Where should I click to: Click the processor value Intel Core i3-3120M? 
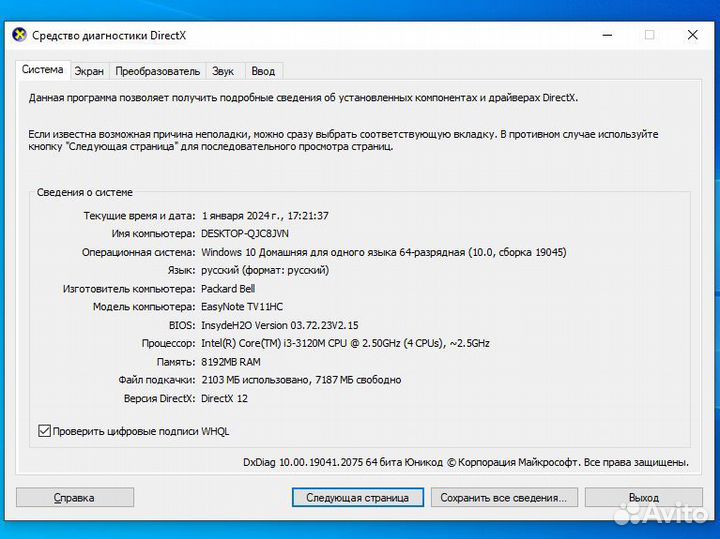tap(345, 343)
